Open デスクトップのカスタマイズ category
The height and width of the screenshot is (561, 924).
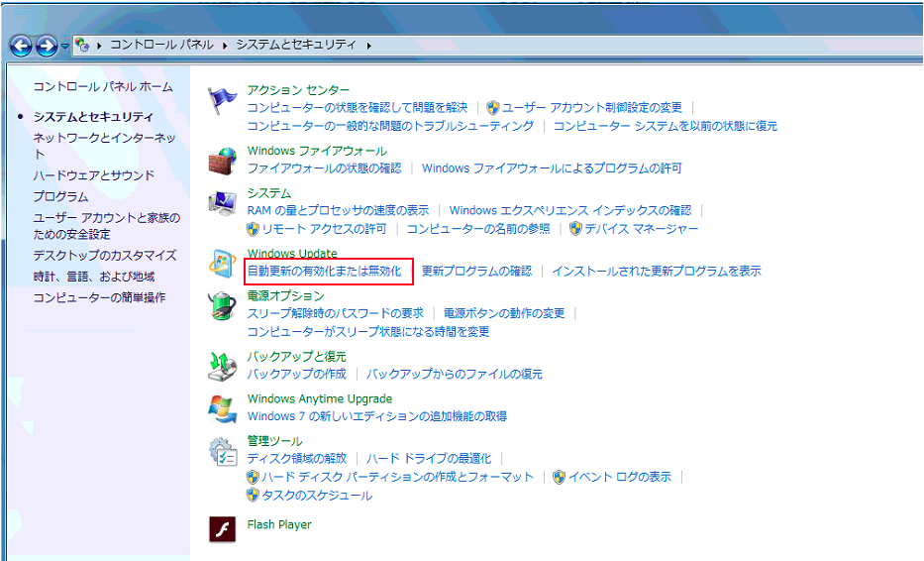(x=105, y=256)
